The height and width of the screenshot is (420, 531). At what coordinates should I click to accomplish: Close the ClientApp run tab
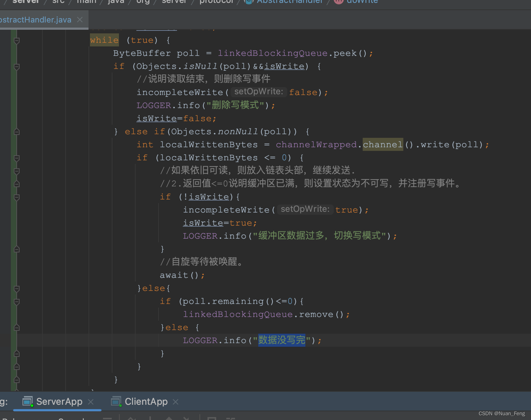(x=176, y=402)
